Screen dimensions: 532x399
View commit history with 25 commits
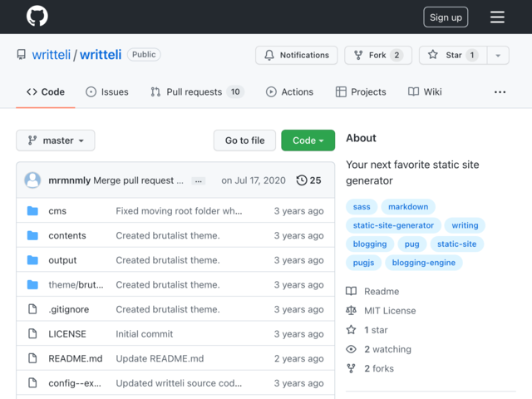[x=308, y=180]
